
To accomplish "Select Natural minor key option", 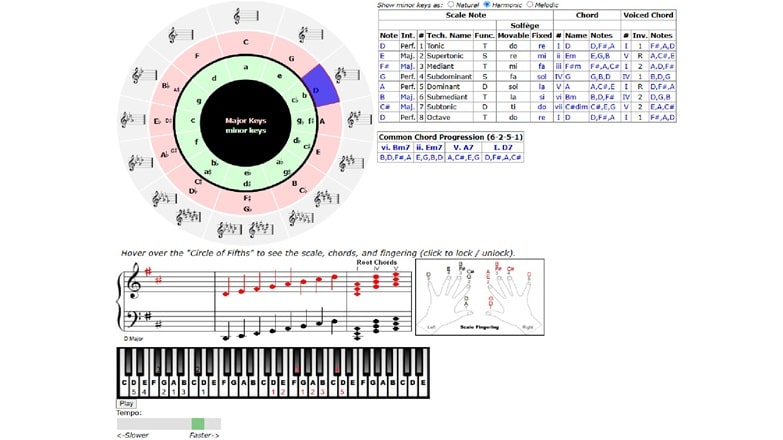I will click(x=451, y=5).
